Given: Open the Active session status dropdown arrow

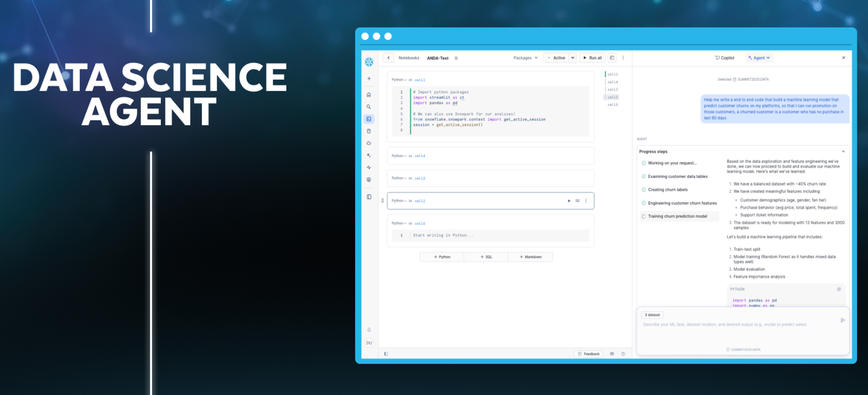Looking at the screenshot, I should point(573,58).
